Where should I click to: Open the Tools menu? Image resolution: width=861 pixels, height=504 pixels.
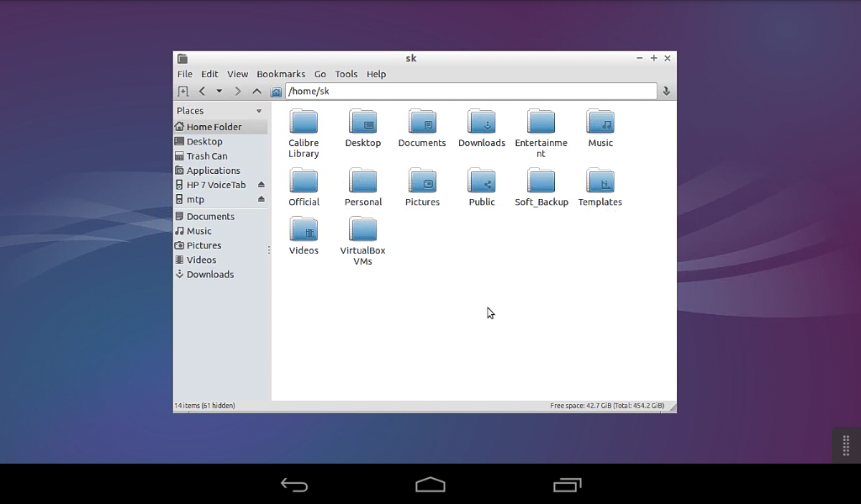click(346, 74)
